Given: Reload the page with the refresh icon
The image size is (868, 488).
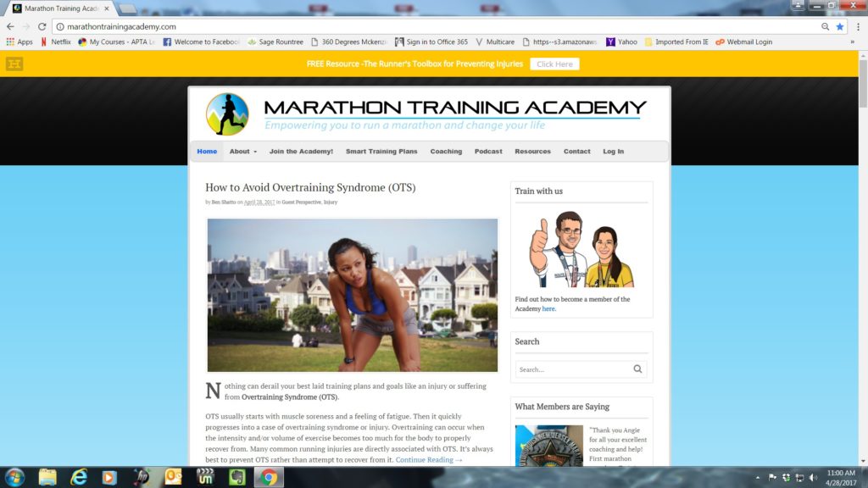Looking at the screenshot, I should pyautogui.click(x=42, y=26).
